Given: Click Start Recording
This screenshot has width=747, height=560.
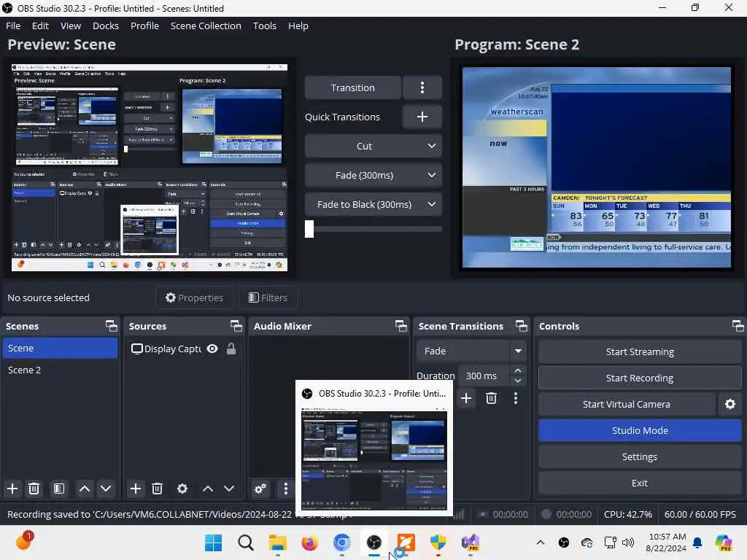Looking at the screenshot, I should point(639,378).
